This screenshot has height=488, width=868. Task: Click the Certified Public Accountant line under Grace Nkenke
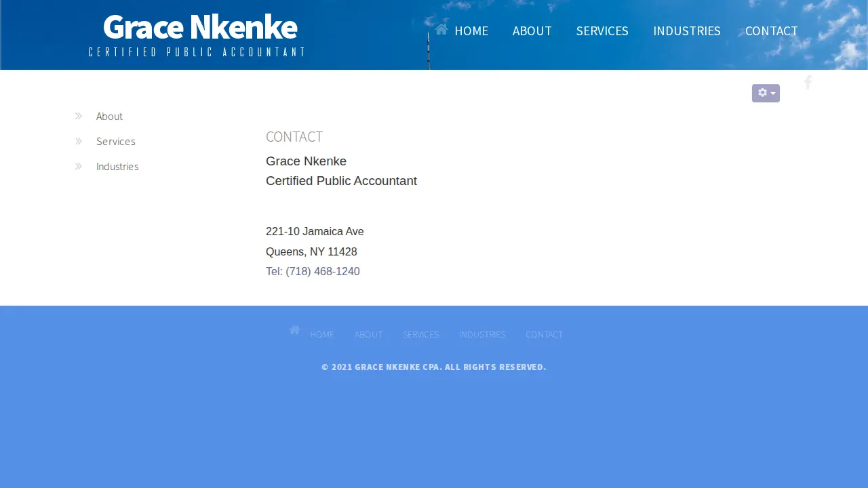point(341,181)
